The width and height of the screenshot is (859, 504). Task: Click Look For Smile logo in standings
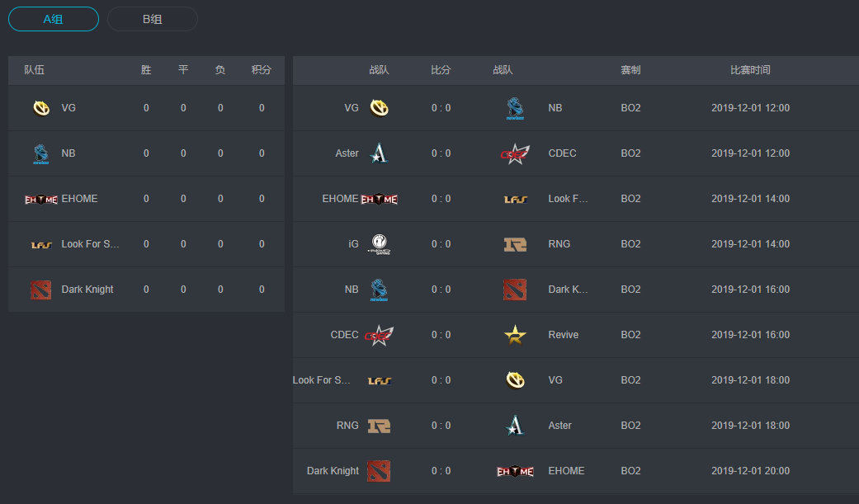pyautogui.click(x=41, y=244)
